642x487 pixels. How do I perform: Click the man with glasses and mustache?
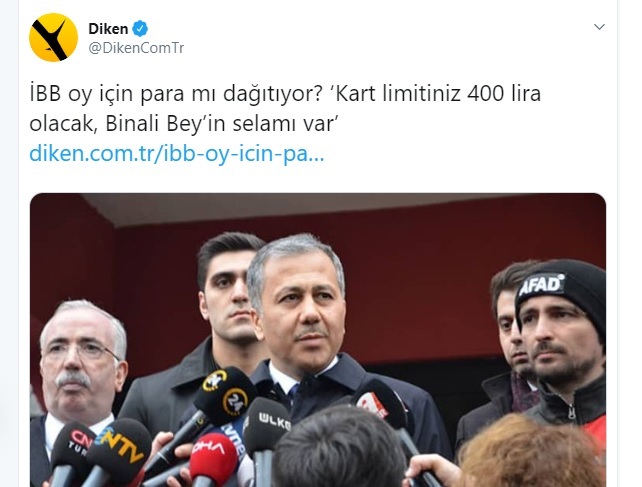(81, 356)
